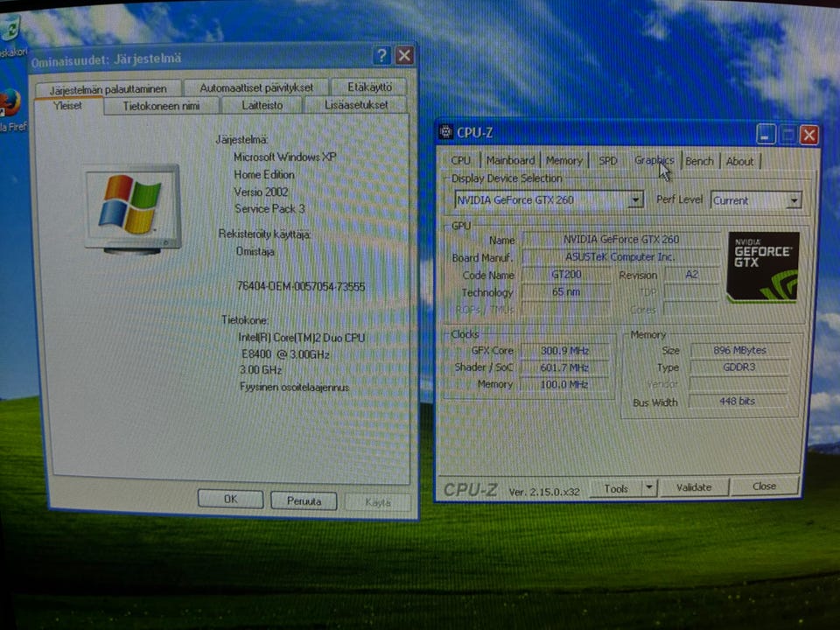Close the Ominaisuudet: Järjestelmä dialog

[x=404, y=54]
